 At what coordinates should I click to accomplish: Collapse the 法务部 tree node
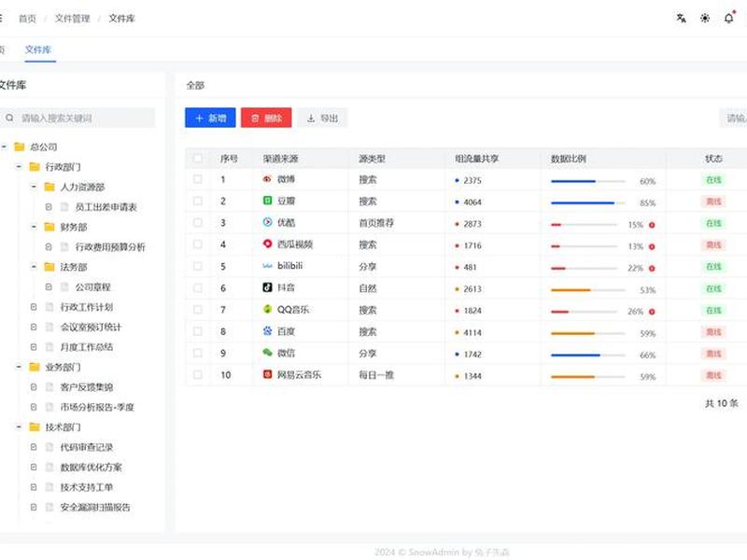[34, 267]
